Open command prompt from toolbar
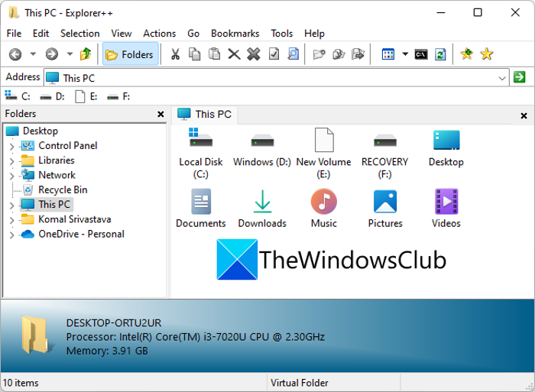Screen dimensions: 535x392 click(x=421, y=54)
